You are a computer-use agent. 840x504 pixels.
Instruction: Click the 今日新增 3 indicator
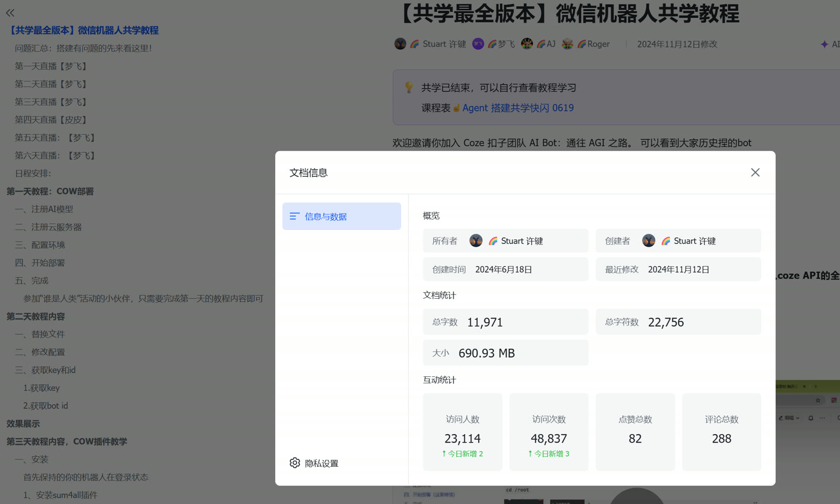tap(549, 454)
